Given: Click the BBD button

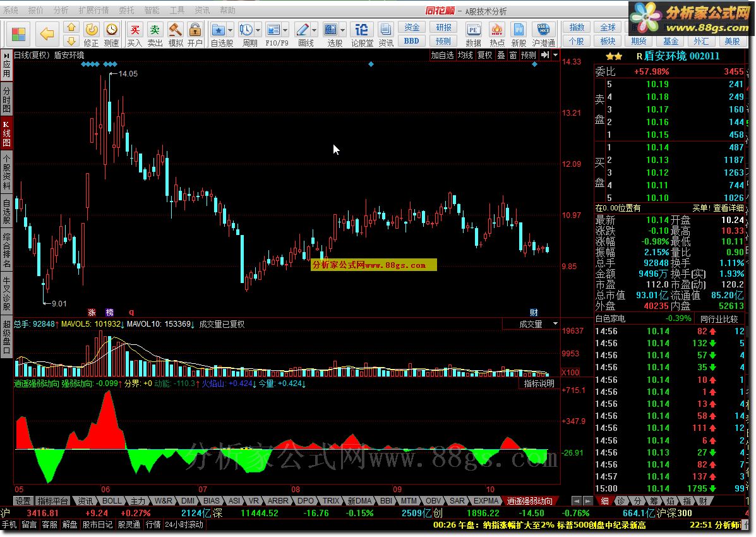Looking at the screenshot, I should [412, 41].
